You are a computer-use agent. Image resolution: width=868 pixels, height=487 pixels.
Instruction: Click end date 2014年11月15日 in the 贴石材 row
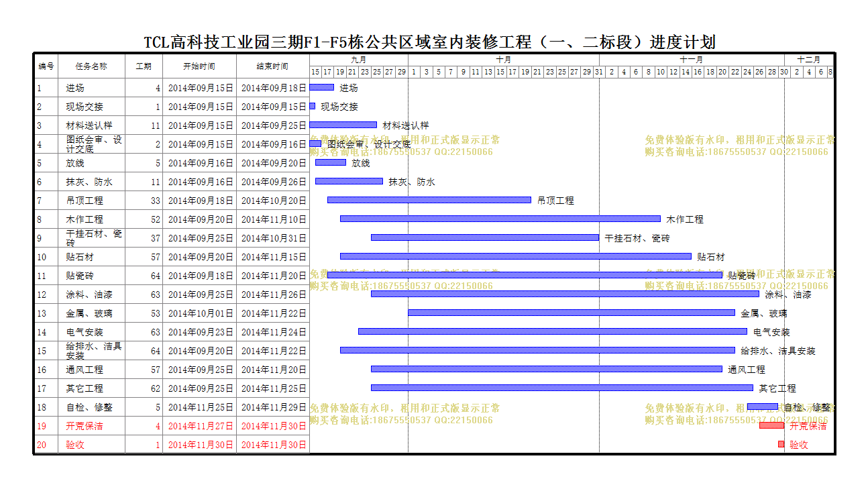click(x=274, y=257)
